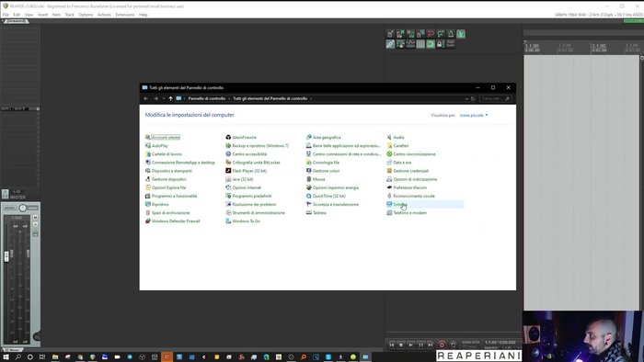The image size is (644, 362).
Task: Click Project Settings icon in REAPER toolbar
Action: (x=420, y=34)
